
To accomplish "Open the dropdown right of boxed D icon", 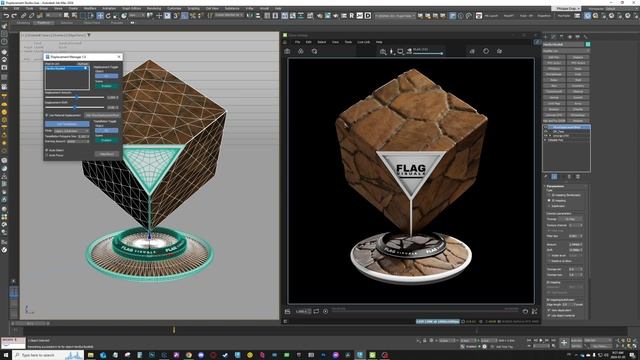I will 395,16.
